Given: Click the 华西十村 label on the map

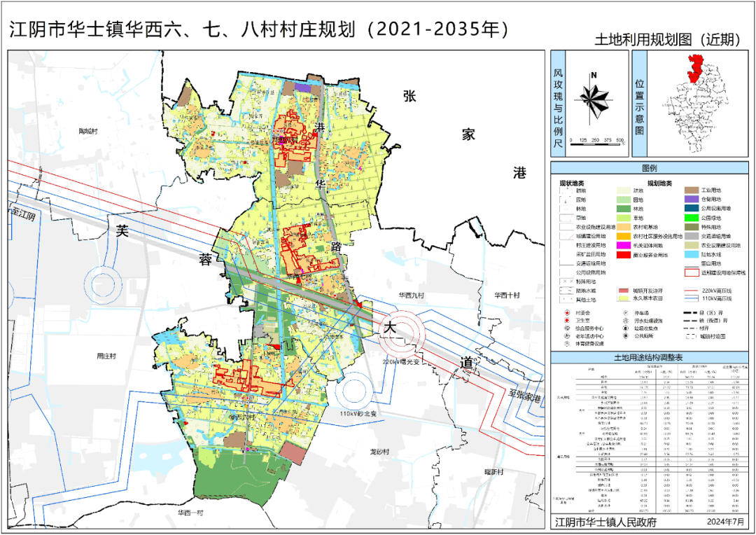Looking at the screenshot, I should pyautogui.click(x=507, y=295).
